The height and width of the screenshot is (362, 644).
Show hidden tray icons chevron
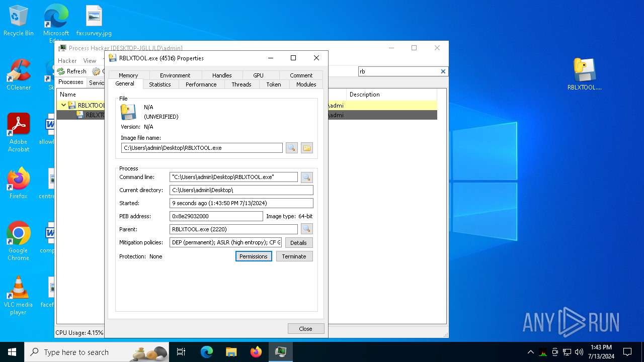click(x=530, y=352)
